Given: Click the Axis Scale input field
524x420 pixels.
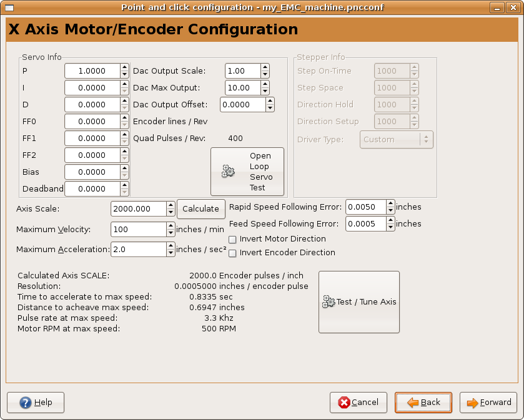Looking at the screenshot, I should [139, 208].
